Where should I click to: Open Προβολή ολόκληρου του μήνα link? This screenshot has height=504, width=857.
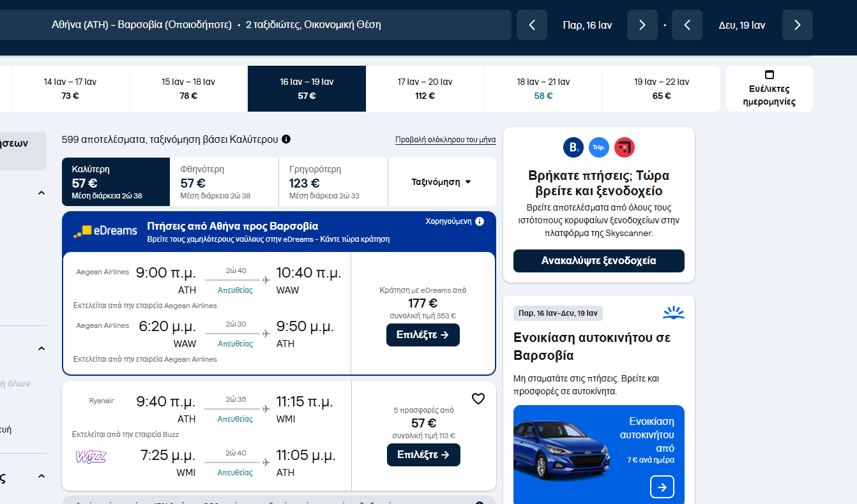pyautogui.click(x=445, y=140)
